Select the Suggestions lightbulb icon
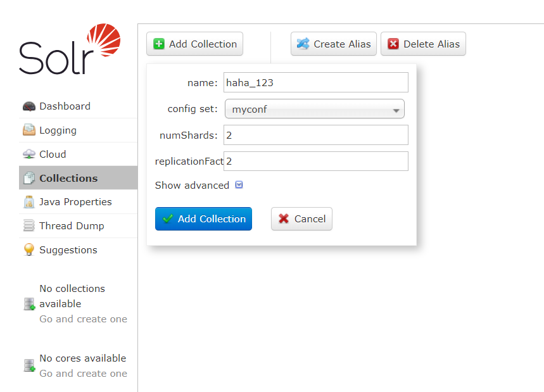The width and height of the screenshot is (544, 392). (x=28, y=250)
